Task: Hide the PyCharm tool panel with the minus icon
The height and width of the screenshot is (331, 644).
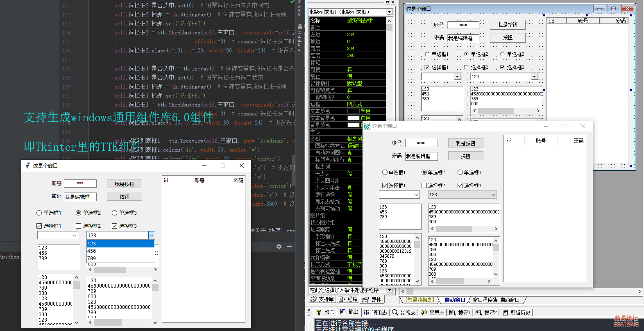Action: pos(290,247)
